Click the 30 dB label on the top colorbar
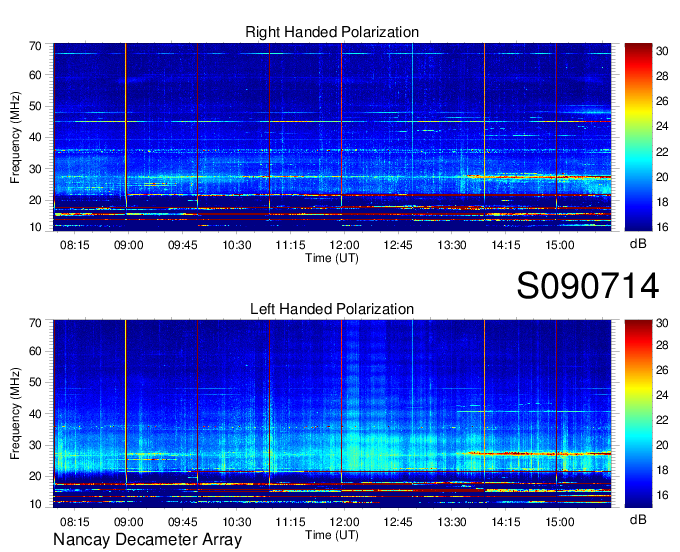680x552 pixels. pyautogui.click(x=662, y=51)
